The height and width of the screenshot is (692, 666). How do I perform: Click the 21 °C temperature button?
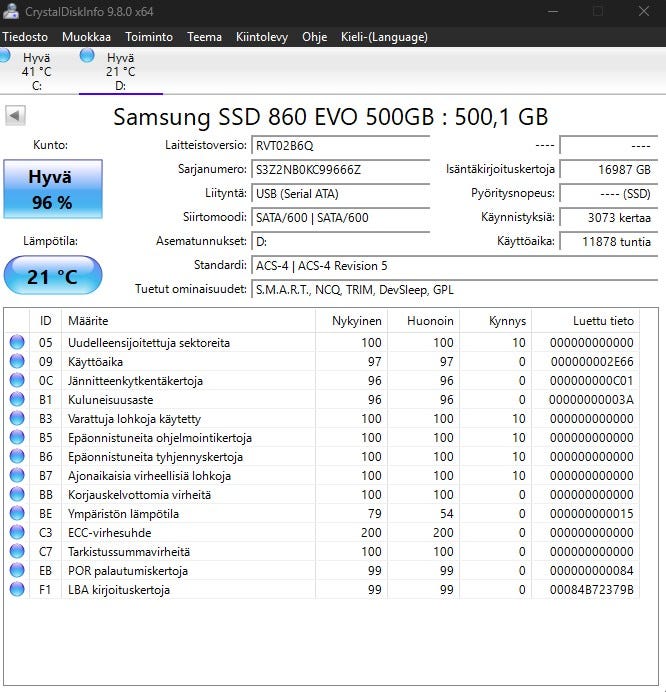tap(52, 276)
